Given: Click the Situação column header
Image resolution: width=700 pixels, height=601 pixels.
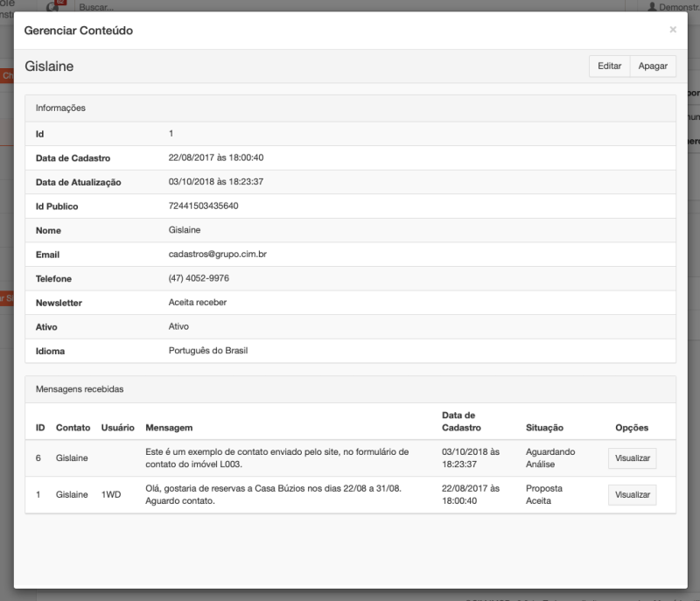Looking at the screenshot, I should (x=544, y=428).
